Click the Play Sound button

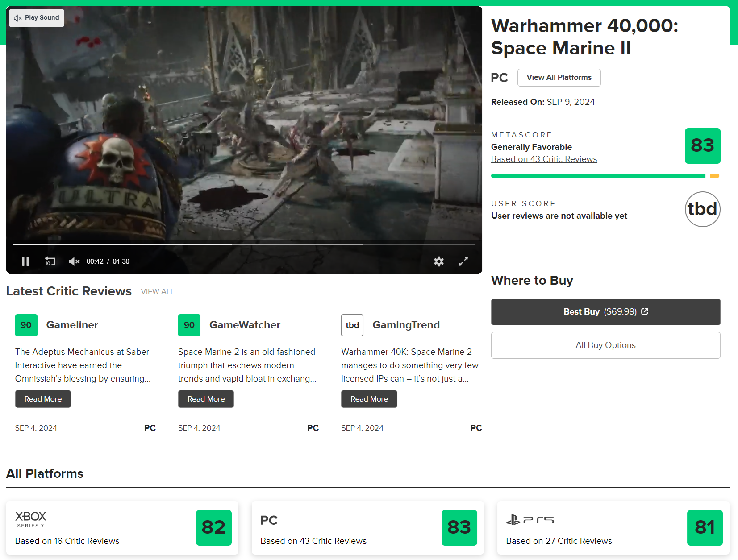click(x=37, y=18)
